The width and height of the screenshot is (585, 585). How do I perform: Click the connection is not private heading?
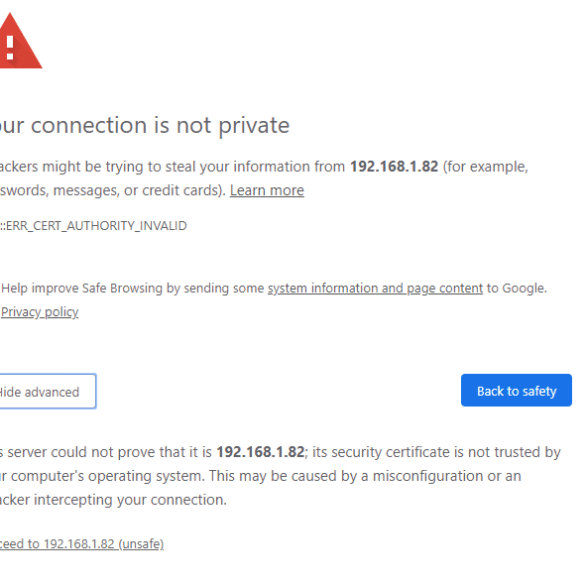[145, 126]
